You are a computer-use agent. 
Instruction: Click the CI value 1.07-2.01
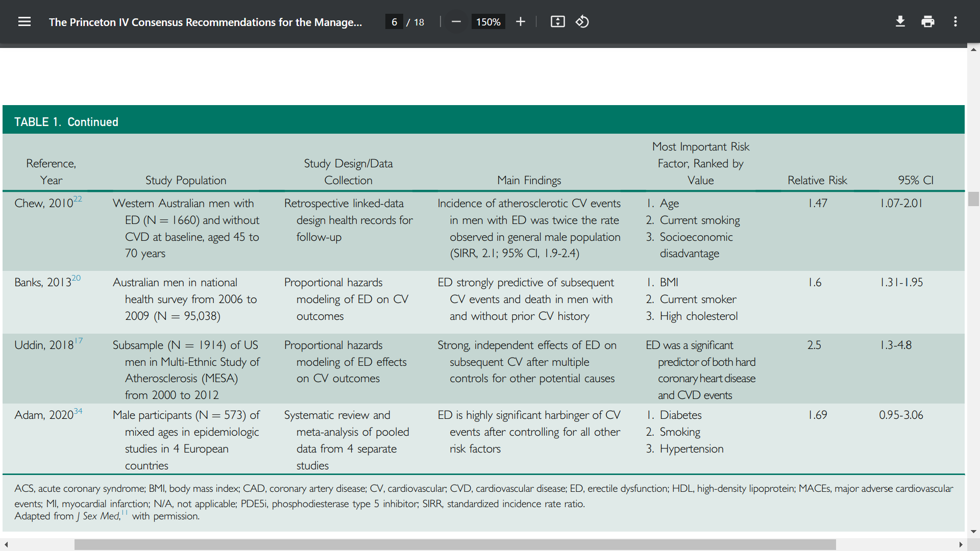click(x=901, y=203)
